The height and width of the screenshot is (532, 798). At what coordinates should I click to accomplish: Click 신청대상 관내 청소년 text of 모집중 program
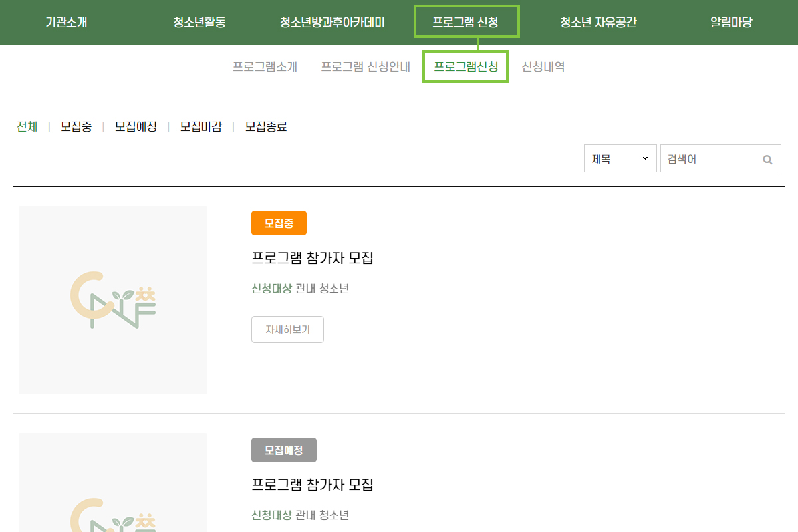301,289
